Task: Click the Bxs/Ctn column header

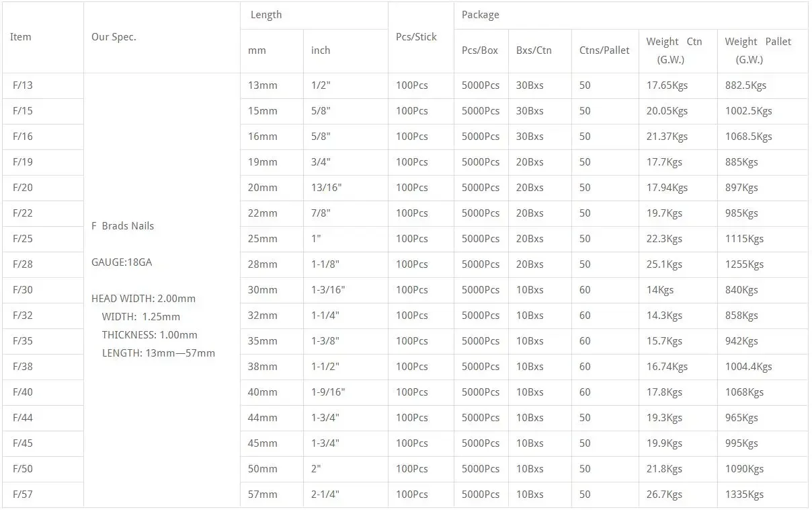Action: [534, 50]
